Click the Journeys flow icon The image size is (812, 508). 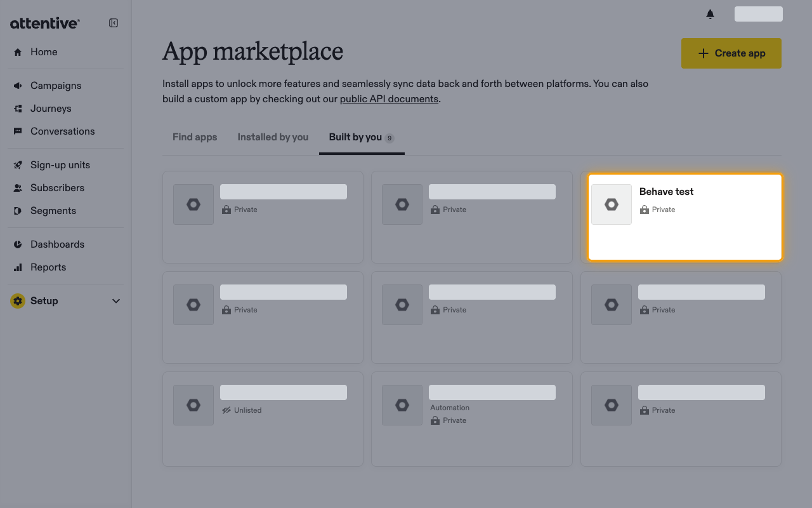click(x=18, y=109)
